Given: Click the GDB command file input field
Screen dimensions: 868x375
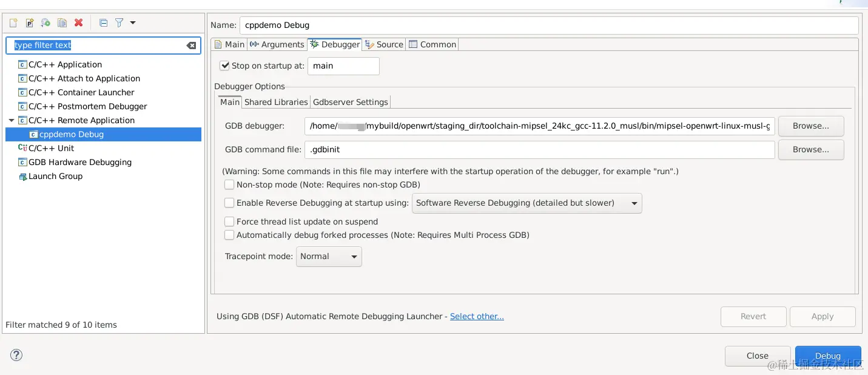Looking at the screenshot, I should 540,150.
